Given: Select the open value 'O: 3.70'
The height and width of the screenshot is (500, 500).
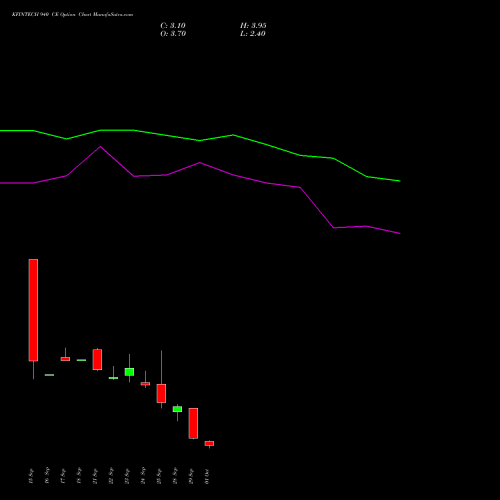Looking at the screenshot, I should click(173, 34).
